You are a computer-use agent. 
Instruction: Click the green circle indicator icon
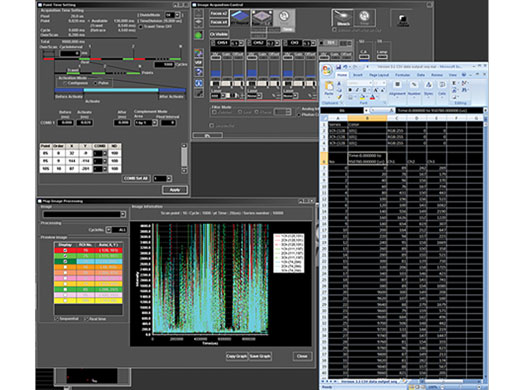pos(199,35)
